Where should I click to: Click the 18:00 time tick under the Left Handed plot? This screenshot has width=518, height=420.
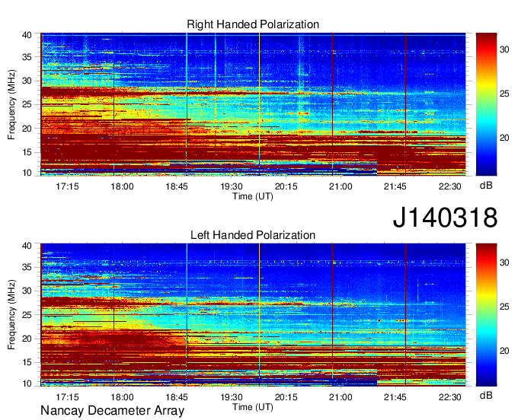tap(122, 397)
